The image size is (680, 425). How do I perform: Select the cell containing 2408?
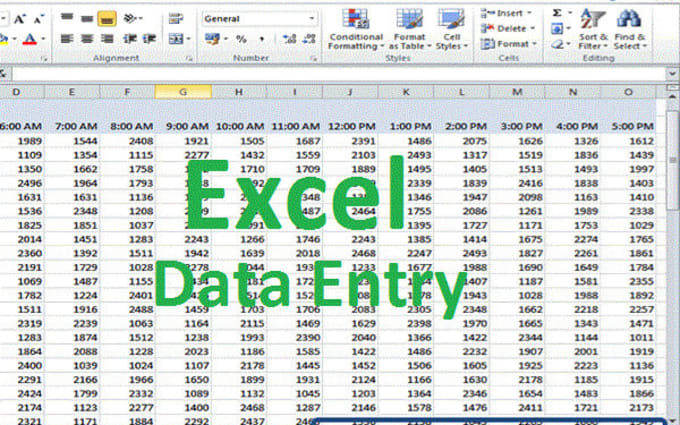pyautogui.click(x=128, y=141)
